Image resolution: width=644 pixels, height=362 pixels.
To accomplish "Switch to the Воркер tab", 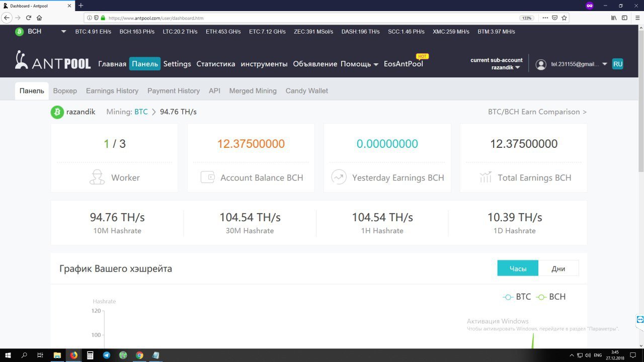I will tap(65, 91).
